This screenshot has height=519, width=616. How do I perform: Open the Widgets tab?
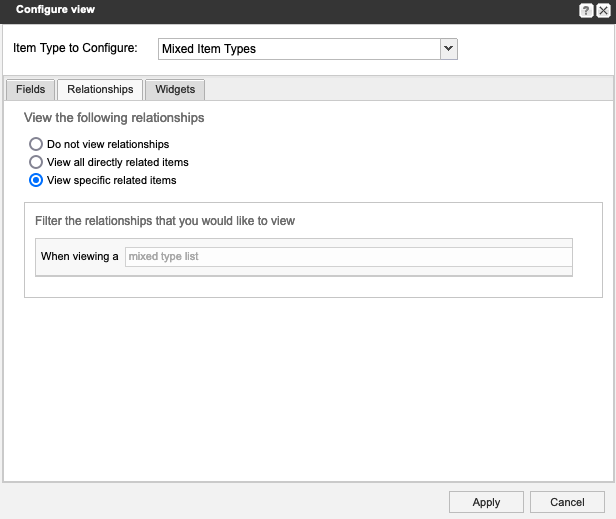click(175, 90)
